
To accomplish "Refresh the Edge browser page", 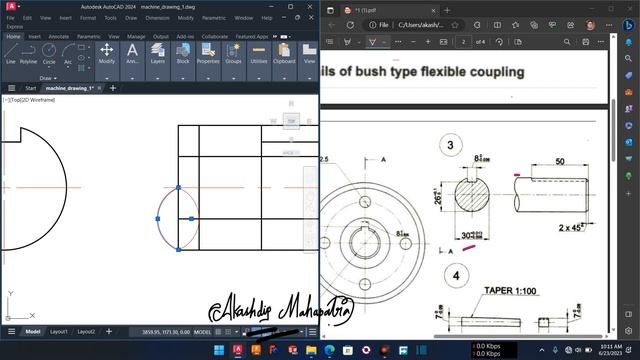I will click(350, 25).
